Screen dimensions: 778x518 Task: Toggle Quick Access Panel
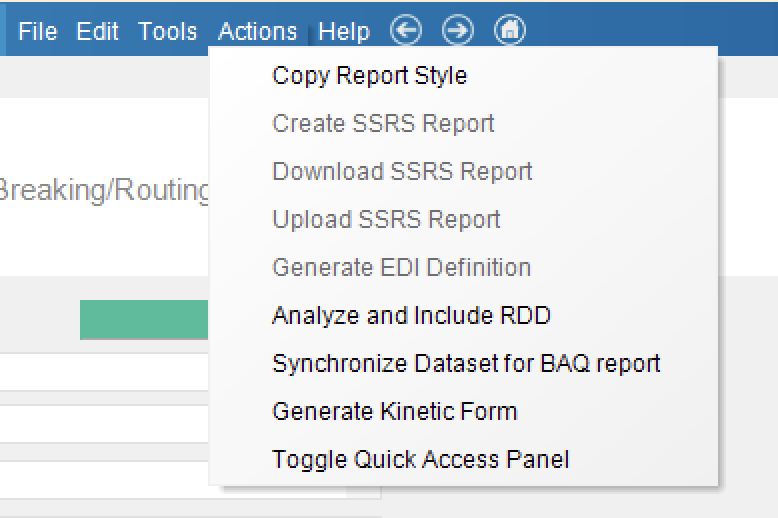pos(420,459)
